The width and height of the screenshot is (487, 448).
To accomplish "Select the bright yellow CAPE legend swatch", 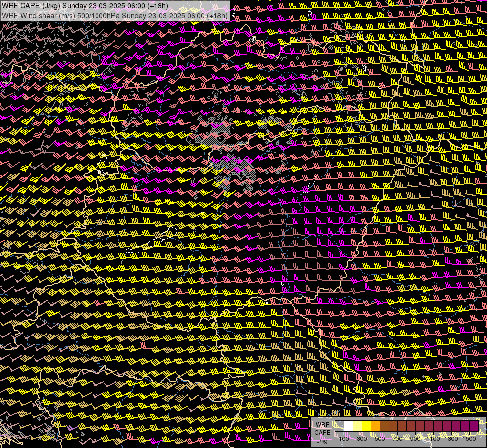I will click(x=367, y=426).
